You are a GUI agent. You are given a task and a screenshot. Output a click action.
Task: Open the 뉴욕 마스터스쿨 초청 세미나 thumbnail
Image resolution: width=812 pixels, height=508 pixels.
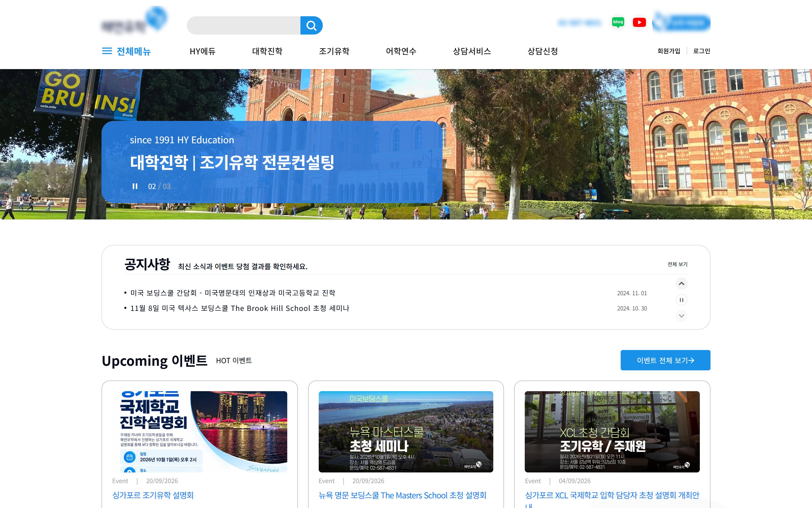(406, 432)
